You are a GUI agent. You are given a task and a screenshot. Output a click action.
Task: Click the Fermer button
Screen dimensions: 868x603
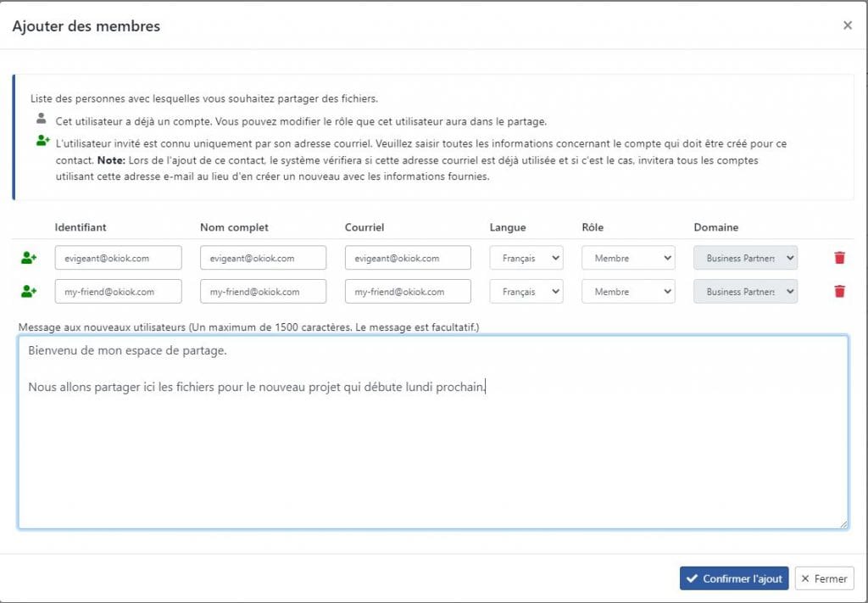[x=824, y=578]
